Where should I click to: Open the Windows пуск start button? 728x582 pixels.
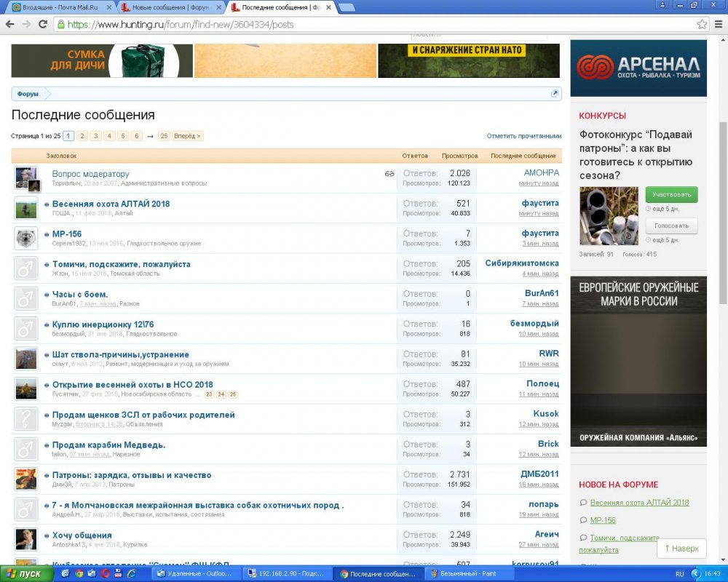25,574
